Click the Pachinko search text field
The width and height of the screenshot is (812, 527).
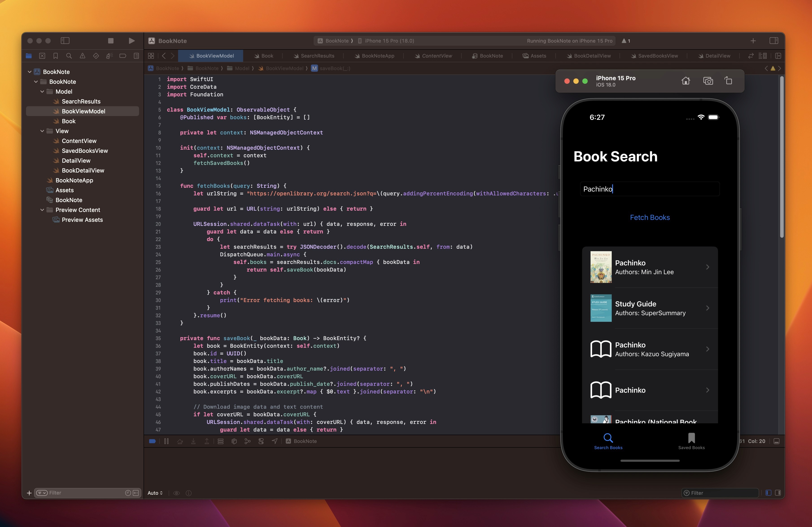[650, 189]
